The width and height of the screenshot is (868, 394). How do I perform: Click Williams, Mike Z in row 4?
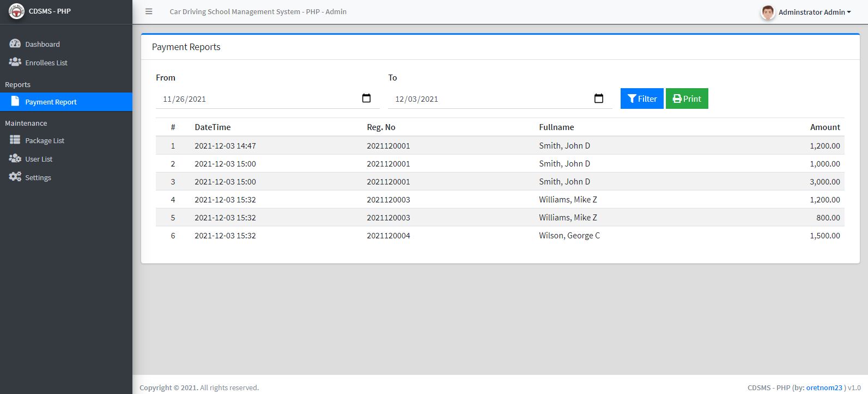pos(568,199)
